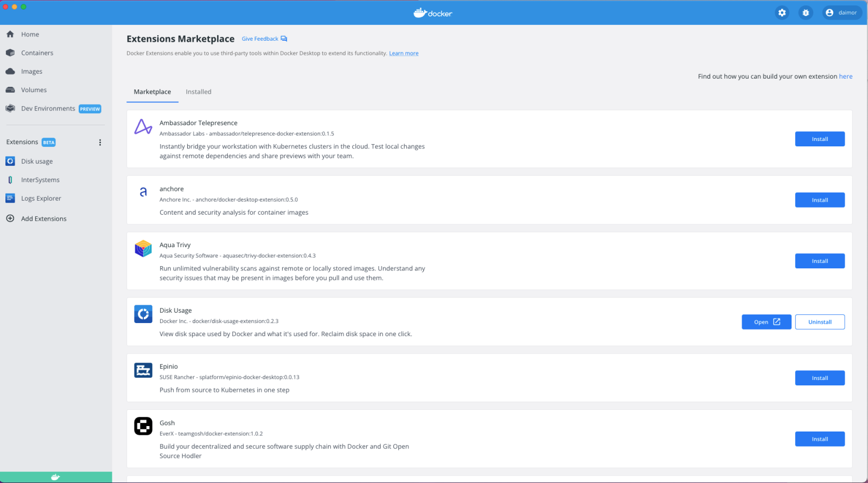Click the Logs Explorer sidebar icon
The height and width of the screenshot is (483, 868).
(10, 198)
